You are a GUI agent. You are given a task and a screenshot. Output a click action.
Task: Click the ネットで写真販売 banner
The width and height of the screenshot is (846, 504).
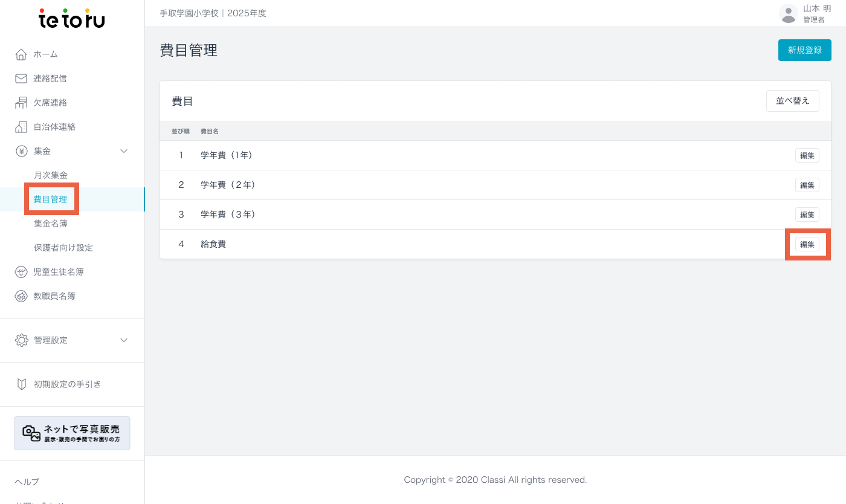72,433
